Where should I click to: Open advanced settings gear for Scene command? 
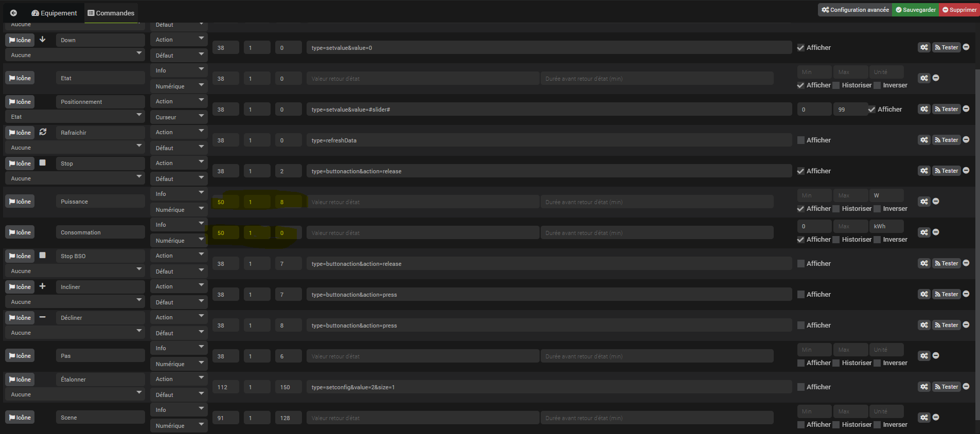[x=924, y=418]
